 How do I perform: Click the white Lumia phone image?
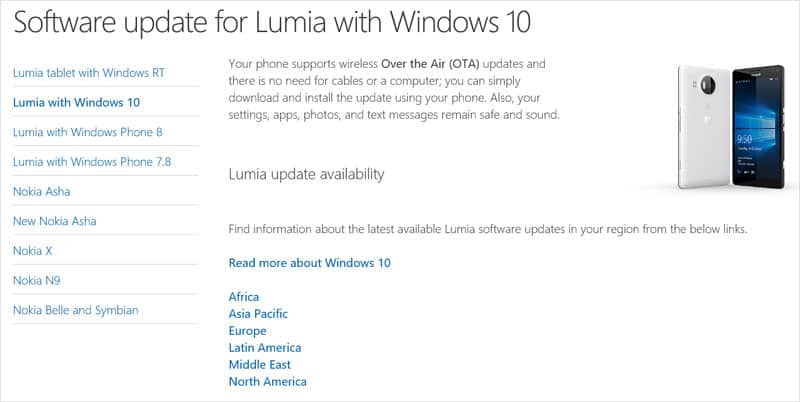704,127
